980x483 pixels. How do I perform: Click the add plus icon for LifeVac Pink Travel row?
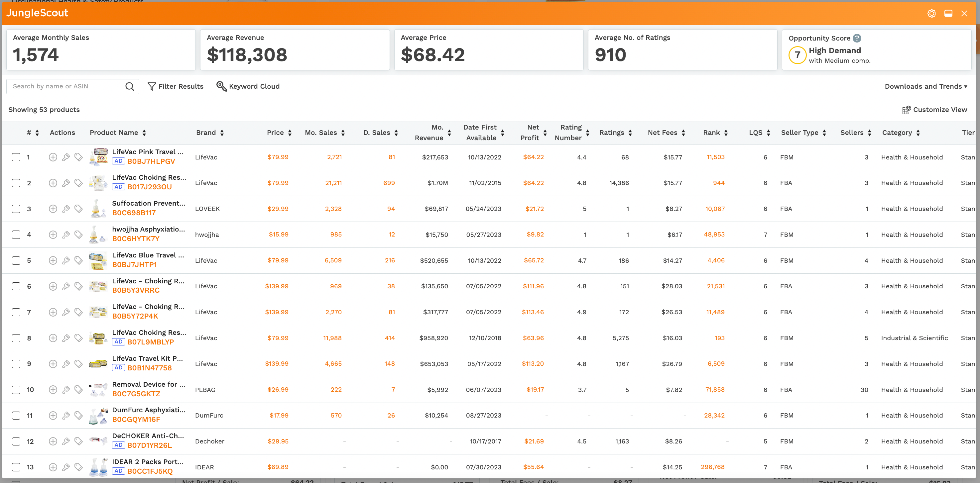click(x=53, y=157)
